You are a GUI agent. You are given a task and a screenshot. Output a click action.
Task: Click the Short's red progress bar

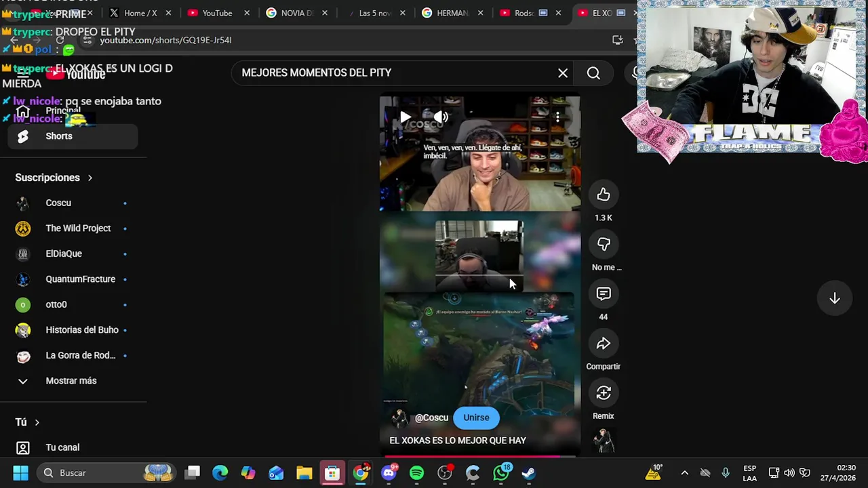[479, 456]
